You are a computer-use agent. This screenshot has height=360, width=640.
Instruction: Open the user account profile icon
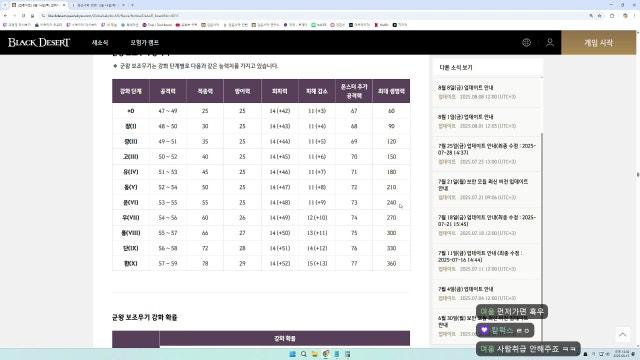[550, 42]
